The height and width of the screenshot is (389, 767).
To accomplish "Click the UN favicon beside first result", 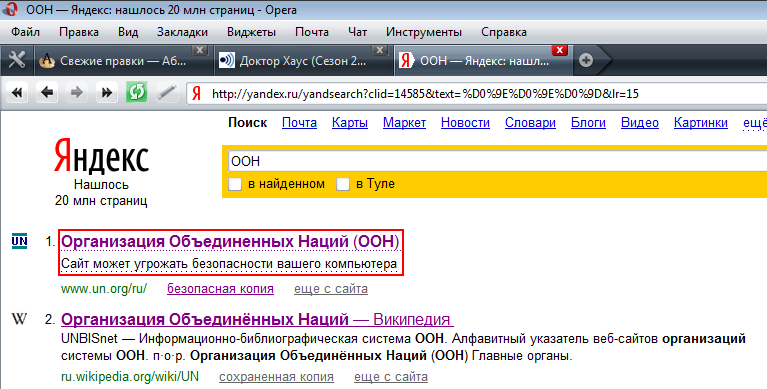I will point(20,241).
